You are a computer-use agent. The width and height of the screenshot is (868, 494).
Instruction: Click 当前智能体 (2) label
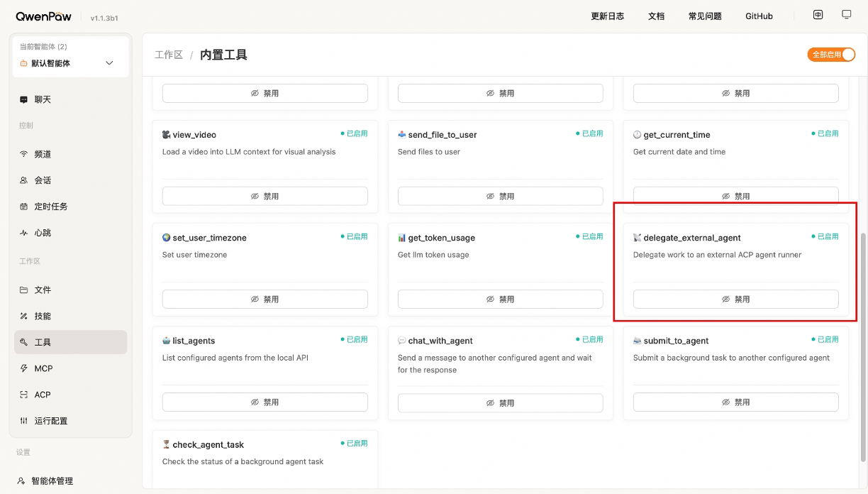(x=43, y=47)
